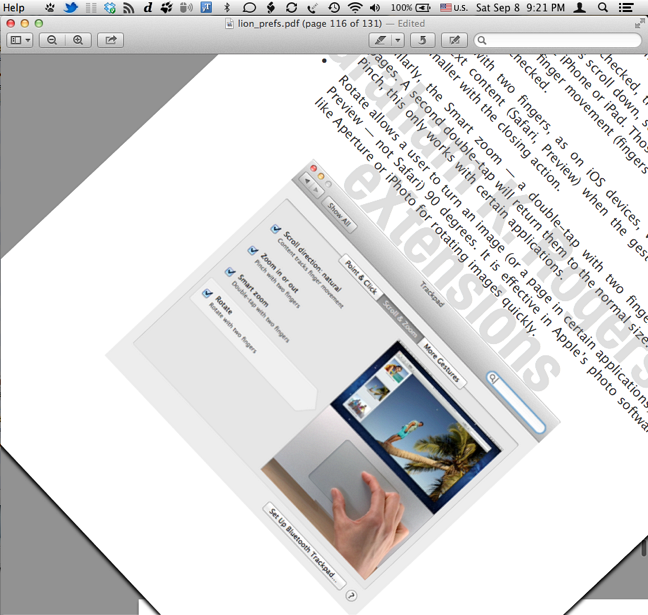Open the sync arrows menu bar icon
The height and width of the screenshot is (615, 648).
click(x=291, y=7)
